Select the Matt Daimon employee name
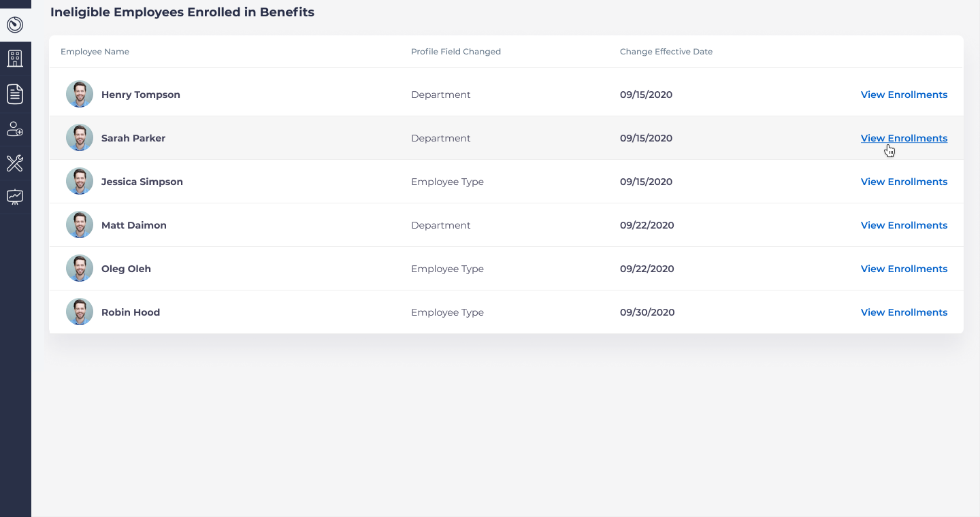Image resolution: width=980 pixels, height=517 pixels. (x=134, y=225)
